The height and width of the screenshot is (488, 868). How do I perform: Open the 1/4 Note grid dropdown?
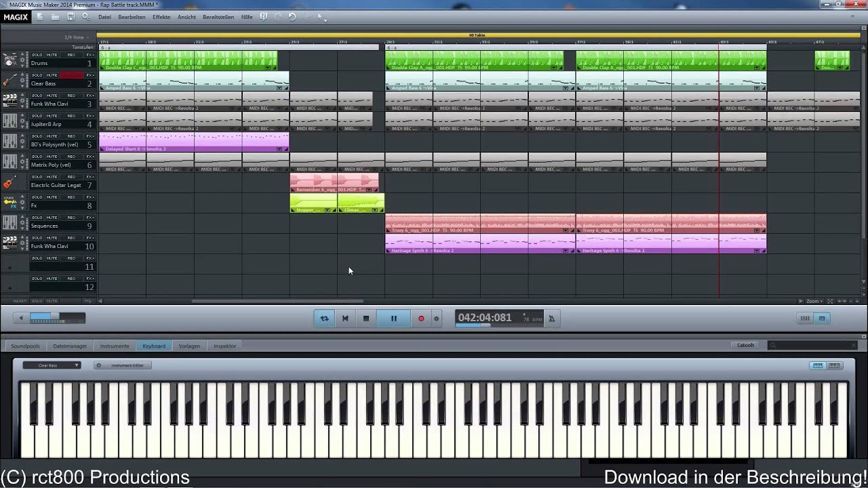pos(77,37)
